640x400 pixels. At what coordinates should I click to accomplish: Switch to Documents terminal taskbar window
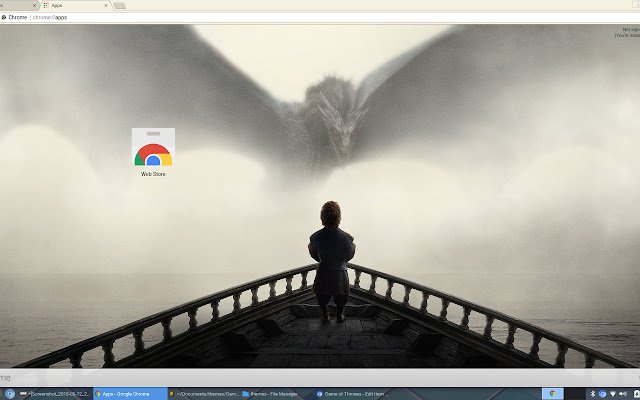pos(204,394)
